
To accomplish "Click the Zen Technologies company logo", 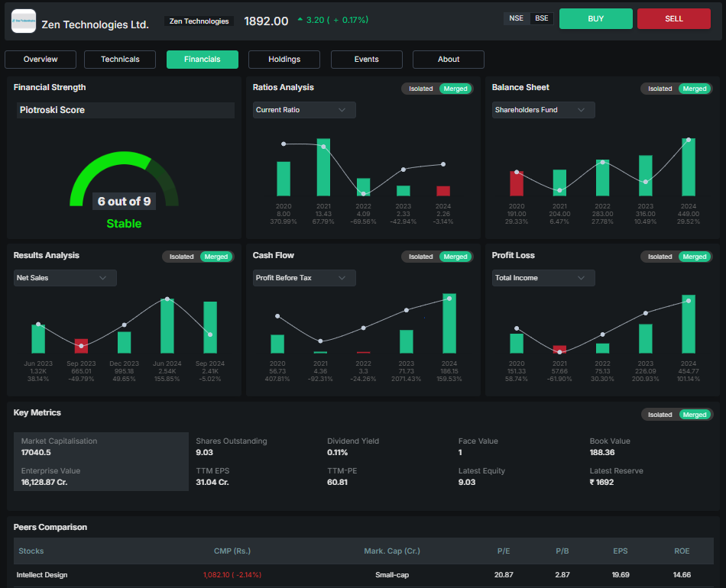I will point(24,21).
